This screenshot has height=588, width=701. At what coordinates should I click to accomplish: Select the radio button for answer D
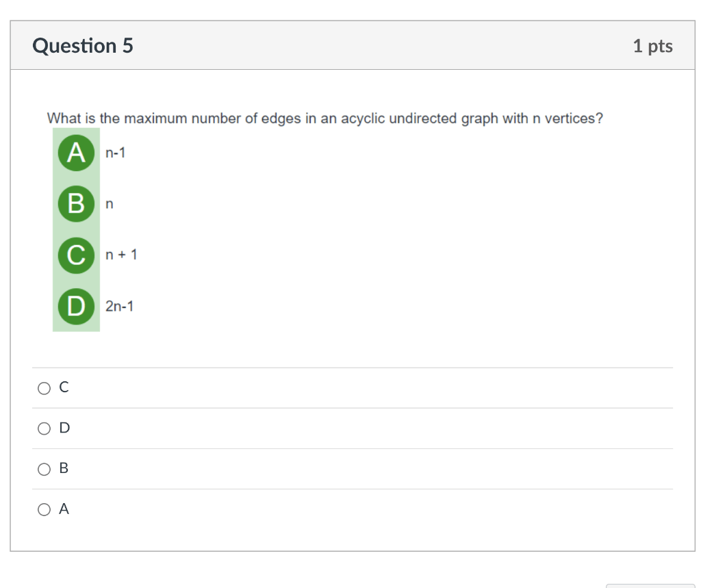[x=44, y=429]
